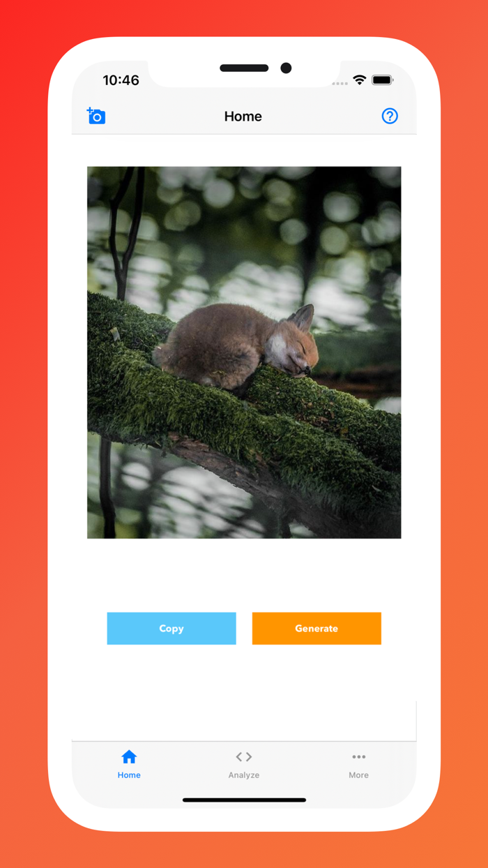Select the Home house icon in tab bar
488x868 pixels.
pyautogui.click(x=129, y=757)
